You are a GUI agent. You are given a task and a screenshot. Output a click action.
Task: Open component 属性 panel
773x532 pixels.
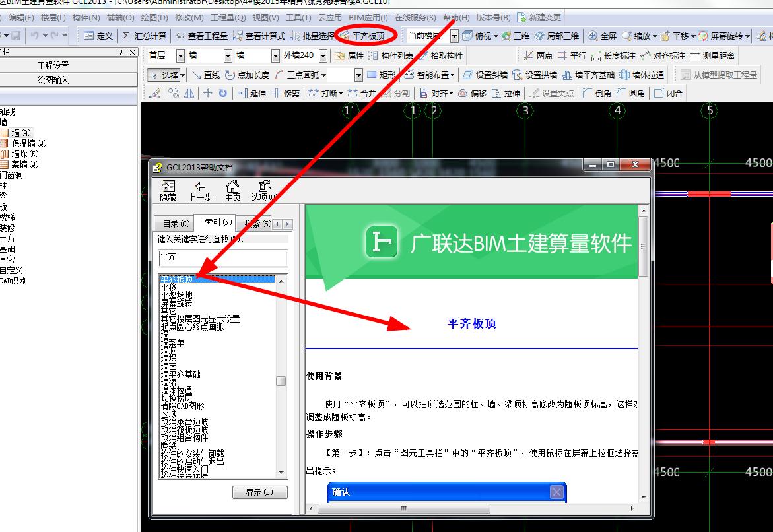point(349,55)
